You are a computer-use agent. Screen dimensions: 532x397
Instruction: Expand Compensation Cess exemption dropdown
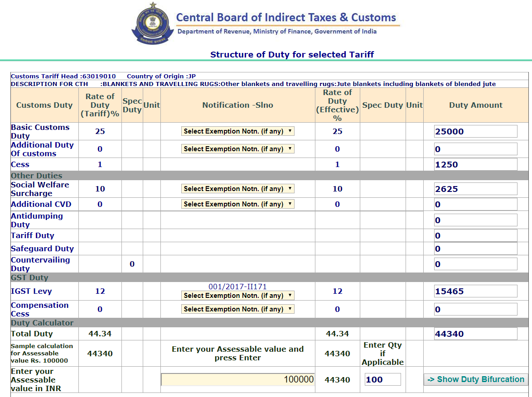pos(237,309)
